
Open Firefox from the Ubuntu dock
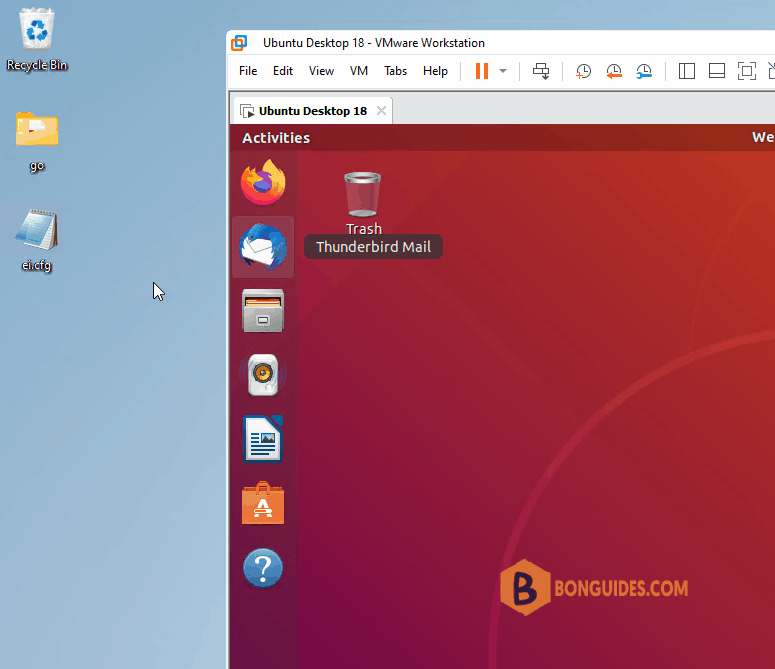[263, 182]
